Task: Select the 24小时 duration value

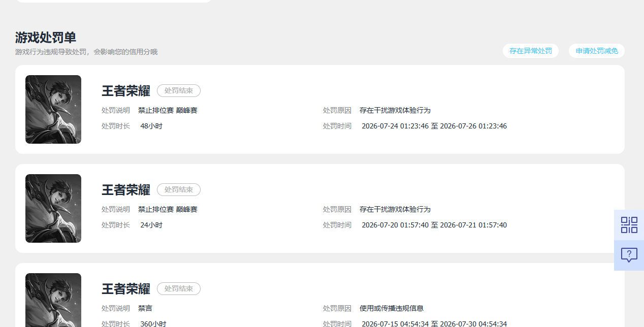Action: [x=151, y=225]
